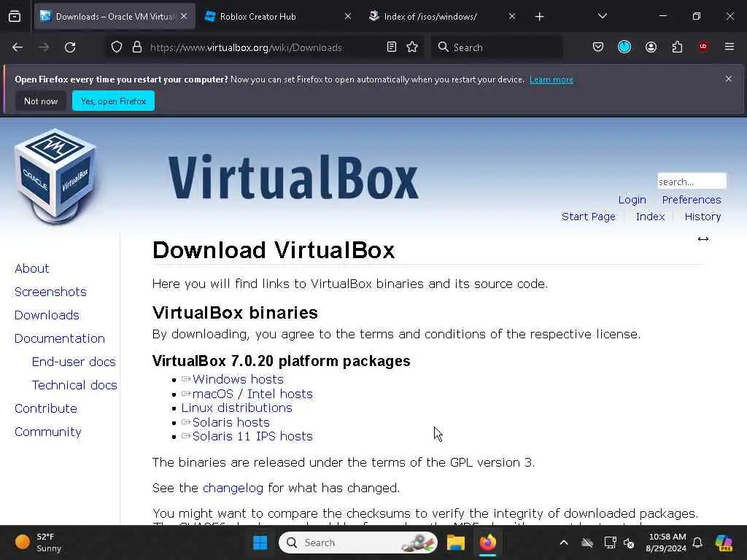Select the Downloads Oracle VM VirtualBox tab
747x560 pixels.
[x=115, y=16]
